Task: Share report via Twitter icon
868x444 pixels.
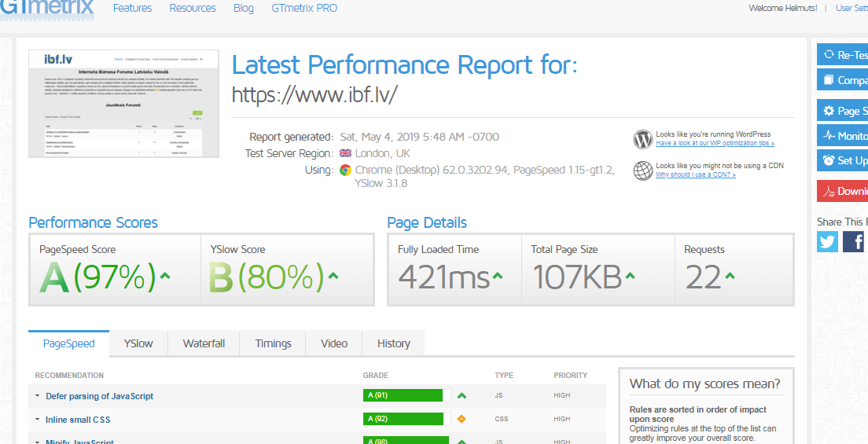Action: tap(828, 241)
